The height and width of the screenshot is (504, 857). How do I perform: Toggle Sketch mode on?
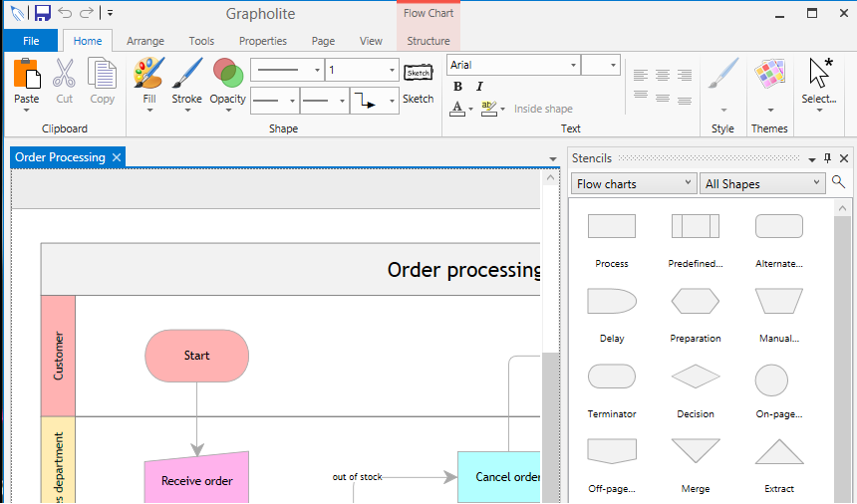pos(418,72)
